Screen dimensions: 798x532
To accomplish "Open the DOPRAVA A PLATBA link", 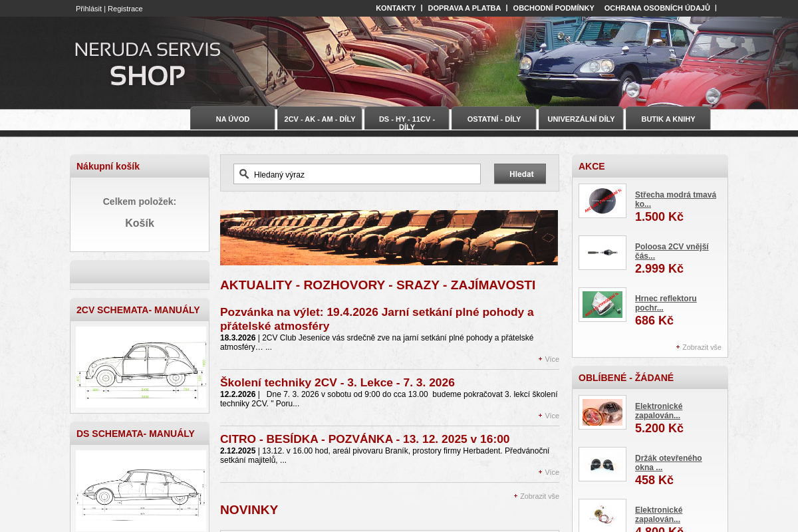I will point(464,8).
